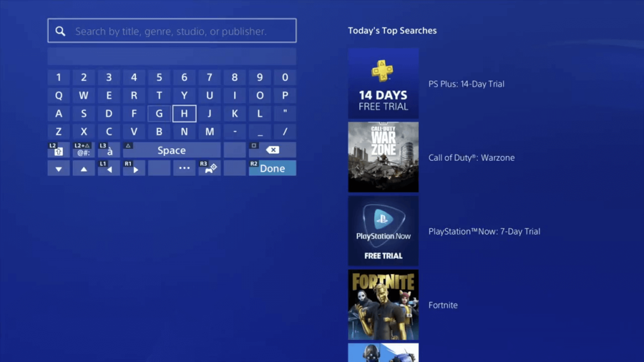Open the Fortnite cover thumbnail

pyautogui.click(x=383, y=305)
